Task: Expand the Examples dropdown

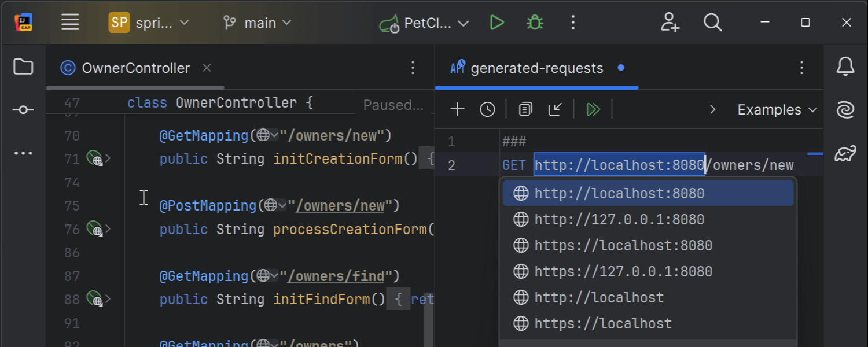Action: (x=777, y=109)
